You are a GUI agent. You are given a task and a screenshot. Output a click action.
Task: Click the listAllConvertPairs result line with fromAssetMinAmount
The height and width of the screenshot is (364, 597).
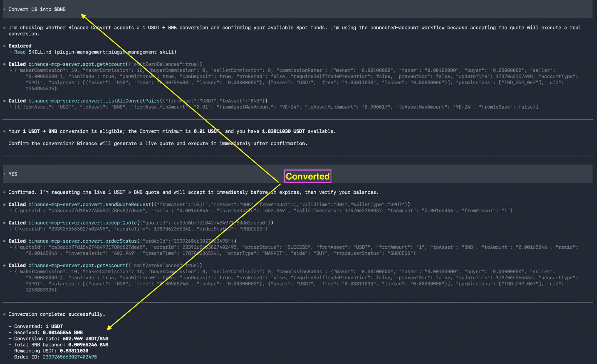pyautogui.click(x=276, y=107)
